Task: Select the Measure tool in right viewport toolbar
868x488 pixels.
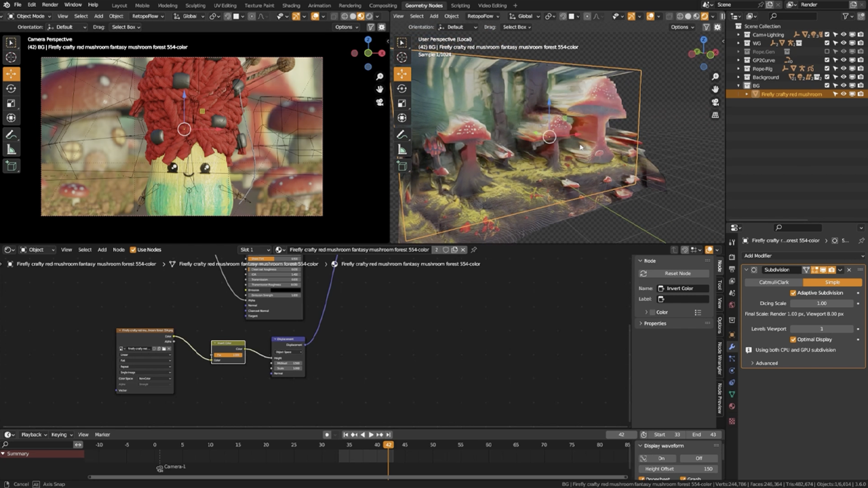Action: click(402, 150)
